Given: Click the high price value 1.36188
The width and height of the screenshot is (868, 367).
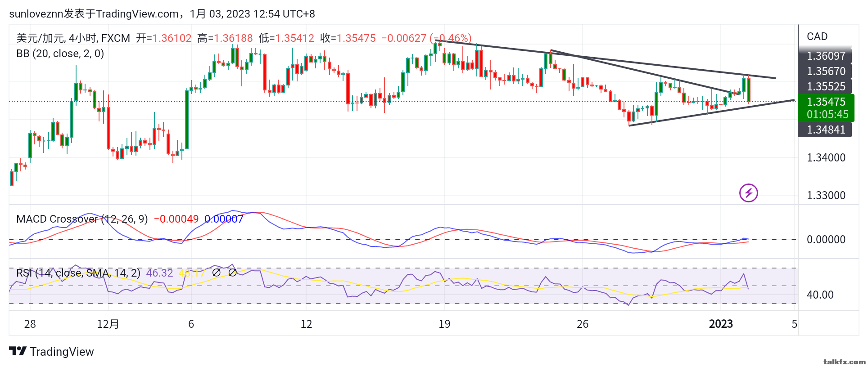Looking at the screenshot, I should [x=233, y=38].
